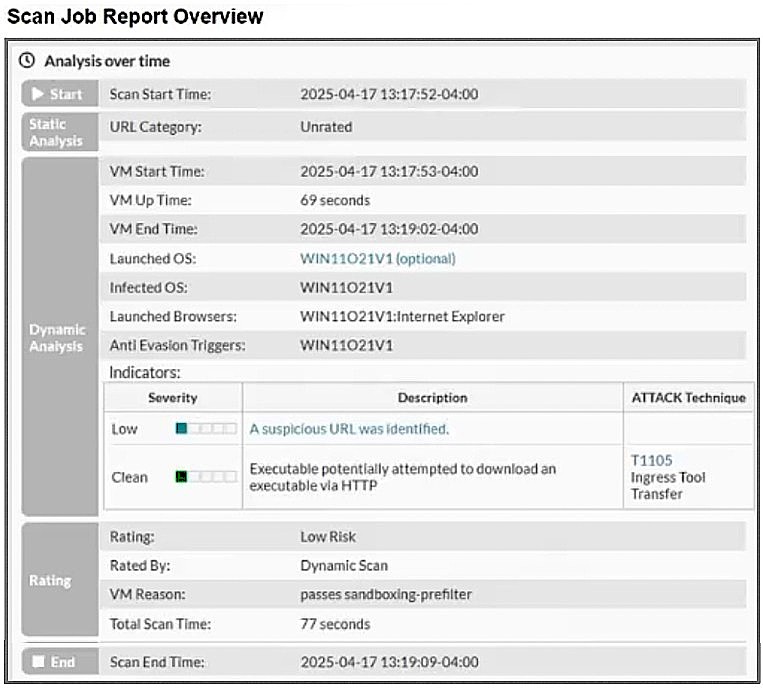
Task: Click the clock icon beside Analysis over time
Action: click(x=27, y=61)
